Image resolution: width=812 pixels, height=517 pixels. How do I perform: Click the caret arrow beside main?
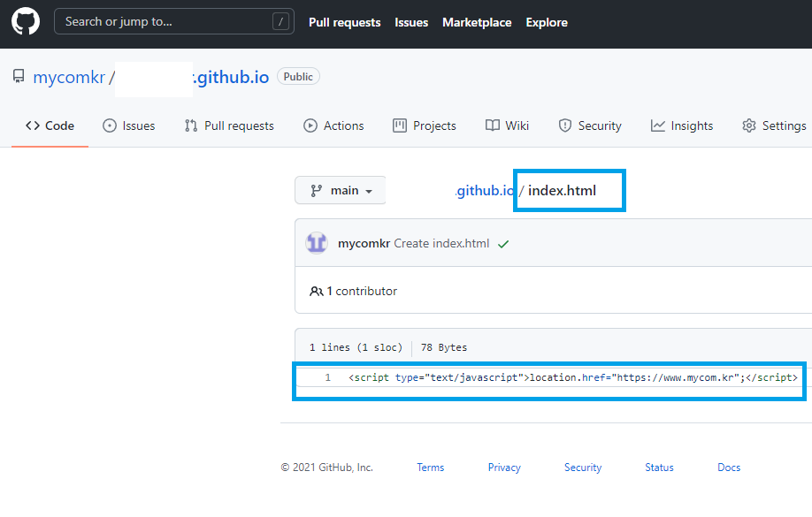pyautogui.click(x=369, y=192)
